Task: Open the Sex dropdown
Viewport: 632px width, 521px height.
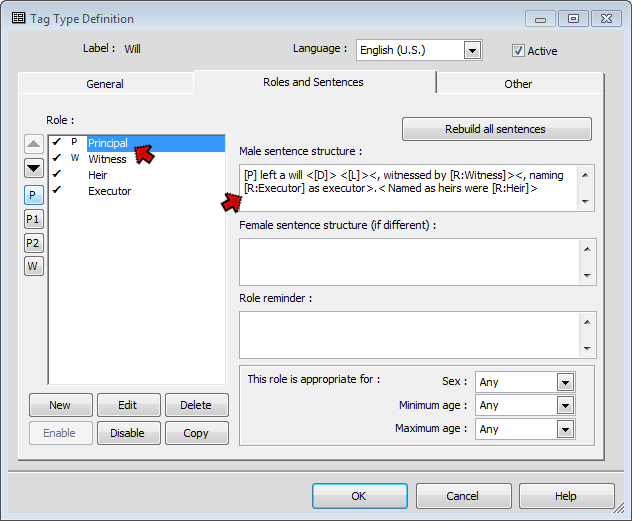Action: [x=565, y=382]
